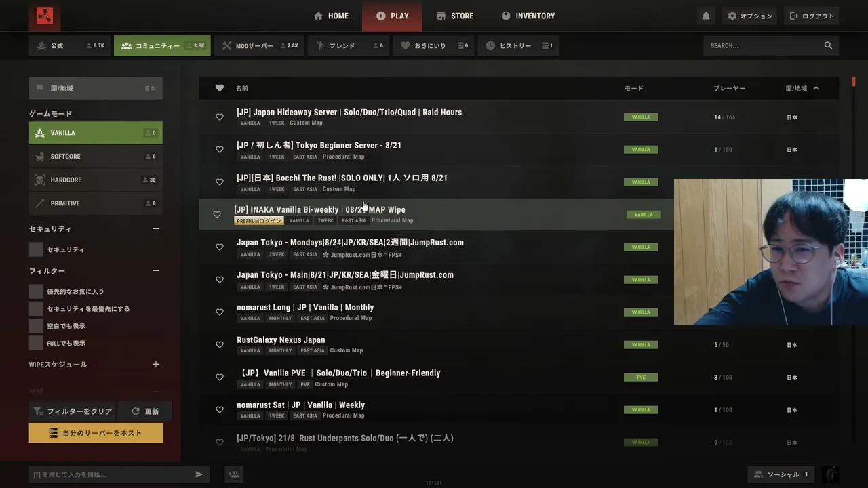Image resolution: width=868 pixels, height=488 pixels.
Task: Toggle the 空白でも表示 checkbox
Action: [x=36, y=326]
